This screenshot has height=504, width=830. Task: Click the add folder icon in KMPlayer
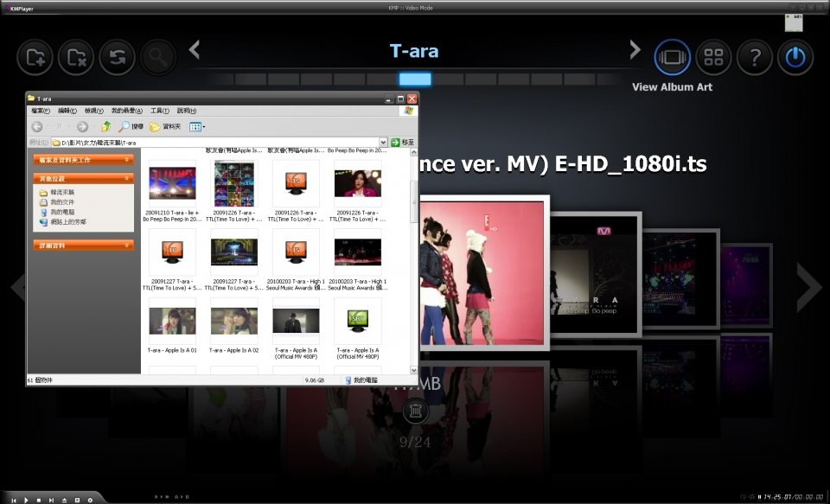click(35, 57)
